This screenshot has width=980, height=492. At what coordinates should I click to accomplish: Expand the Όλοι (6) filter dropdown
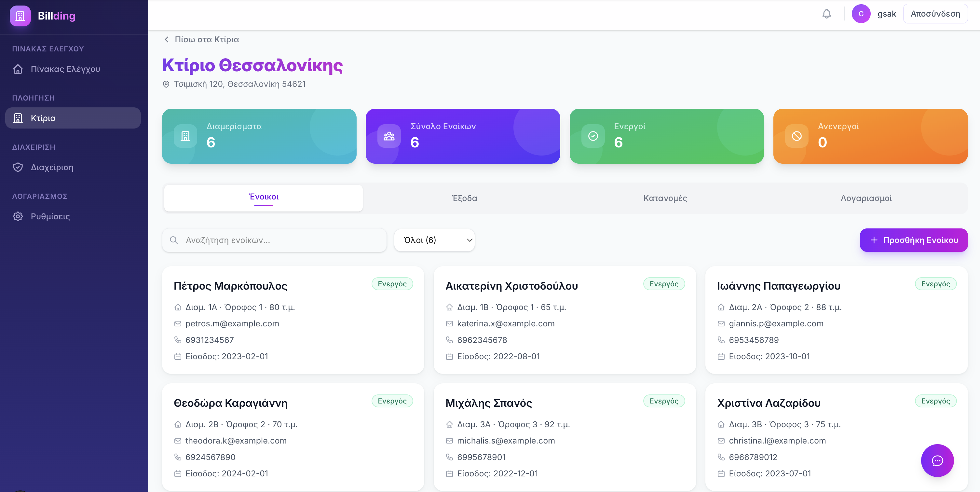pyautogui.click(x=434, y=240)
